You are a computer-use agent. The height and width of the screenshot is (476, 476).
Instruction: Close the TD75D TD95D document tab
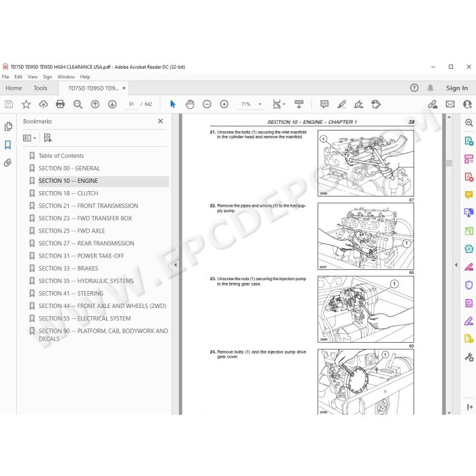click(124, 88)
